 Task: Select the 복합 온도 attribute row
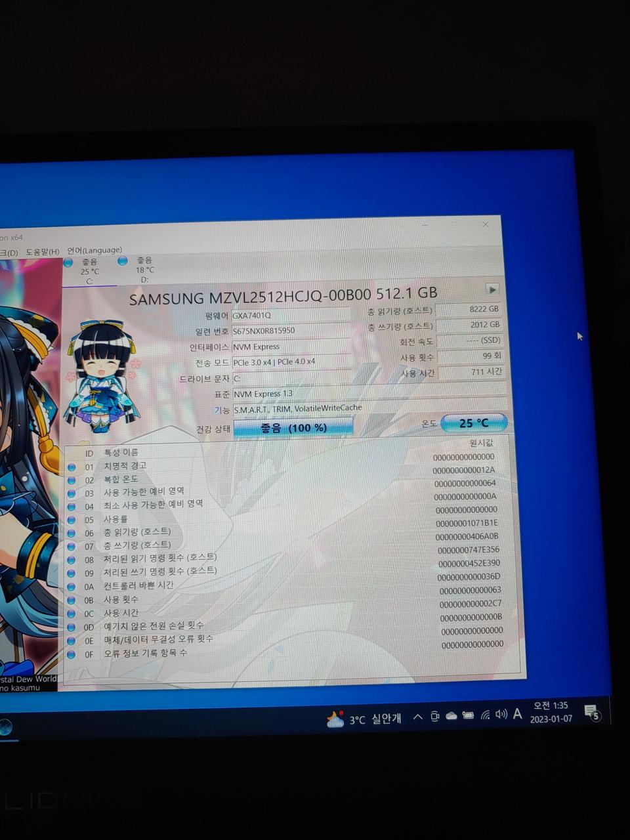(125, 480)
